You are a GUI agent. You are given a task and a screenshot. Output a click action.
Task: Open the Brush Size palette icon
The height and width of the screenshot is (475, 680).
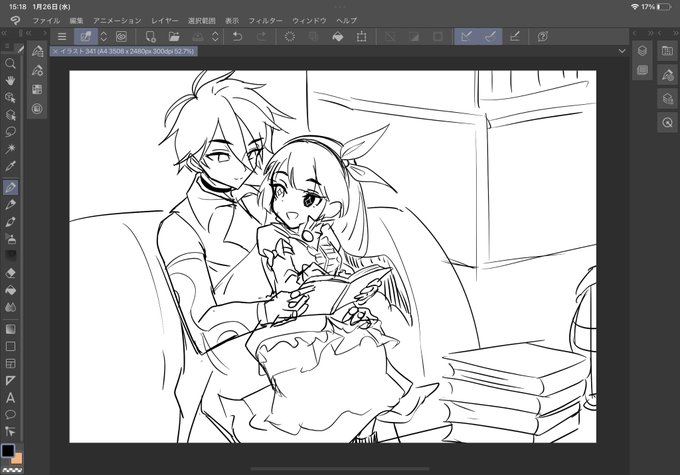click(x=37, y=89)
